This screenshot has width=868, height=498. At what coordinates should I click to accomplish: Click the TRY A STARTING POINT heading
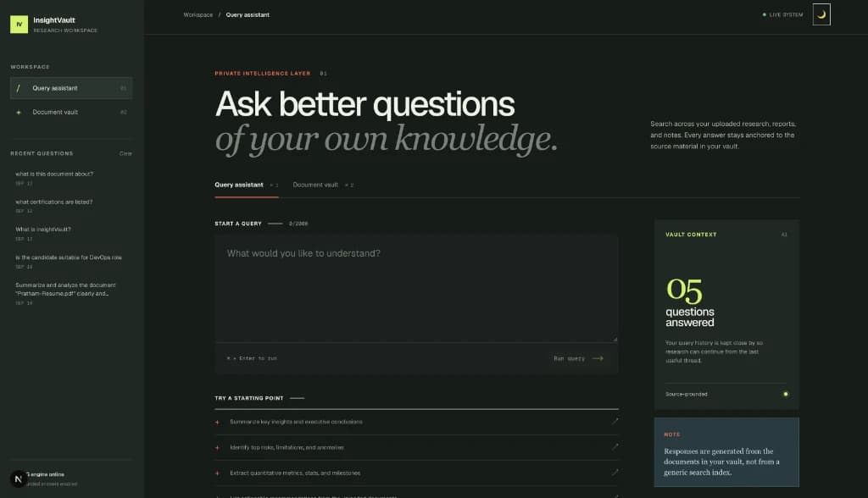[249, 398]
